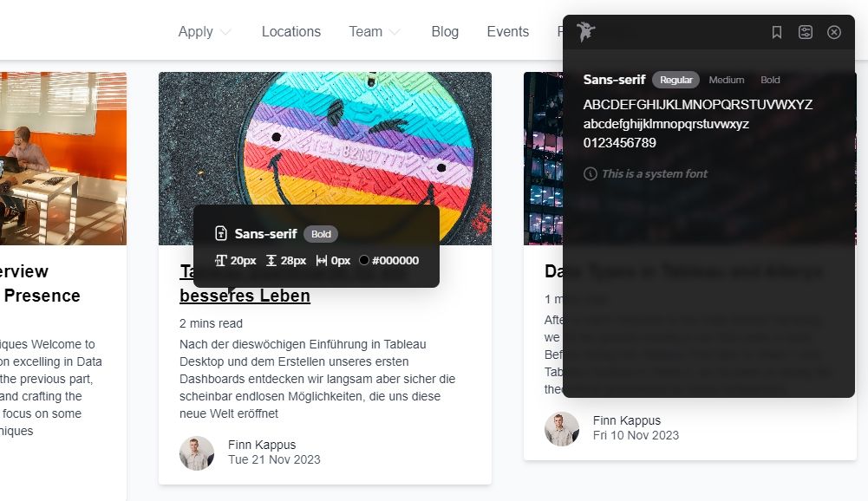Select the Regular font weight
868x501 pixels.
point(675,80)
